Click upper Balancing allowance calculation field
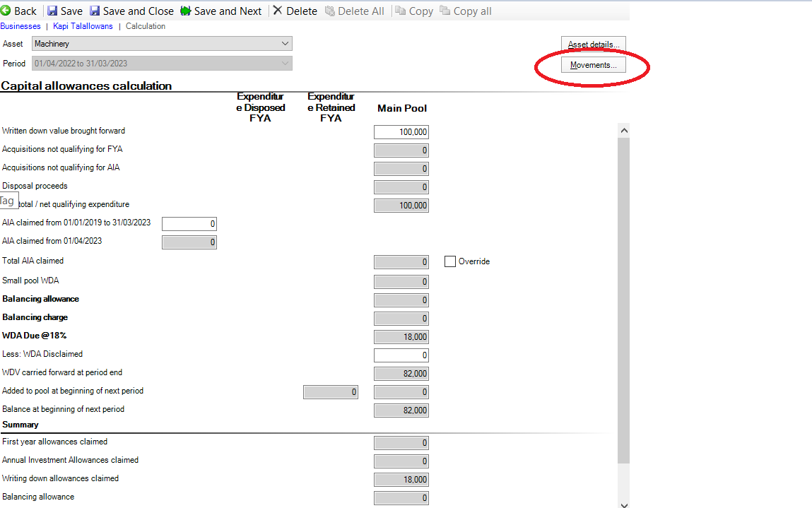Viewport: 812px width, 508px height. click(401, 300)
